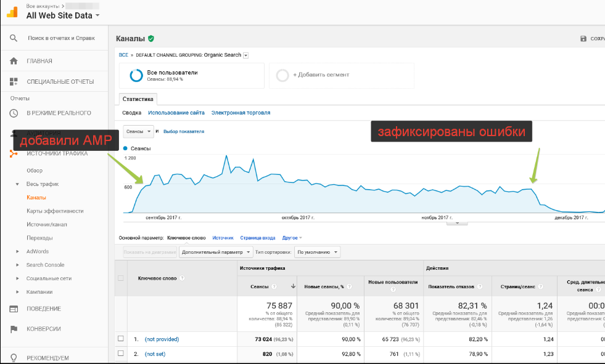Click the РЕКОМЕНДУЕМ lightbulb icon
This screenshot has width=605, height=364.
[14, 358]
